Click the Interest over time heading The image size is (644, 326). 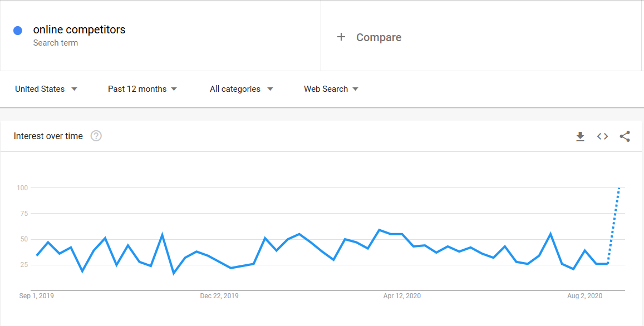[48, 136]
